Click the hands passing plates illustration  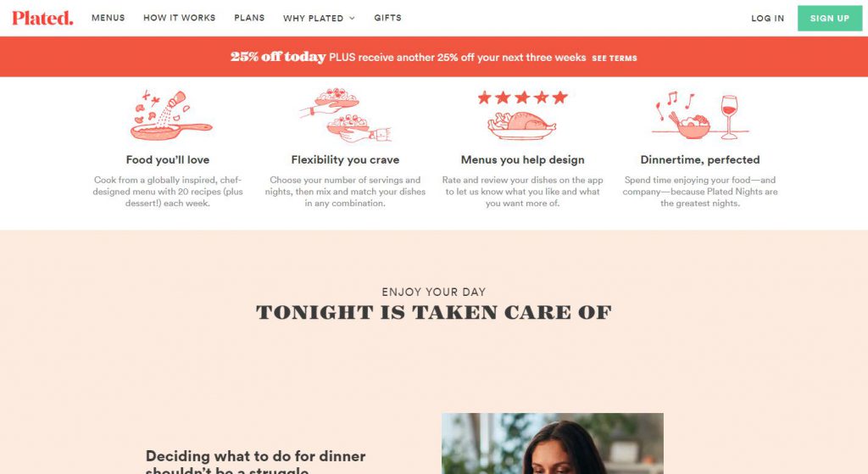click(x=346, y=114)
